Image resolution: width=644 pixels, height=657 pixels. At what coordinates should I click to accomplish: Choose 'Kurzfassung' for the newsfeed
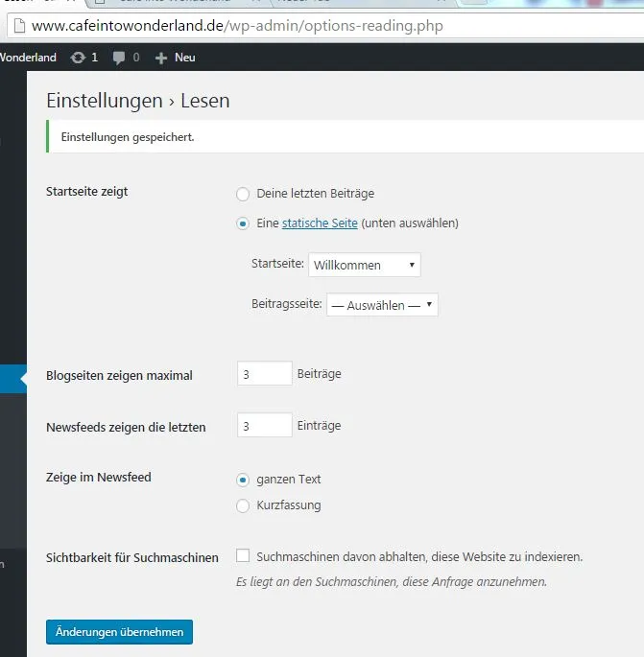click(x=243, y=505)
